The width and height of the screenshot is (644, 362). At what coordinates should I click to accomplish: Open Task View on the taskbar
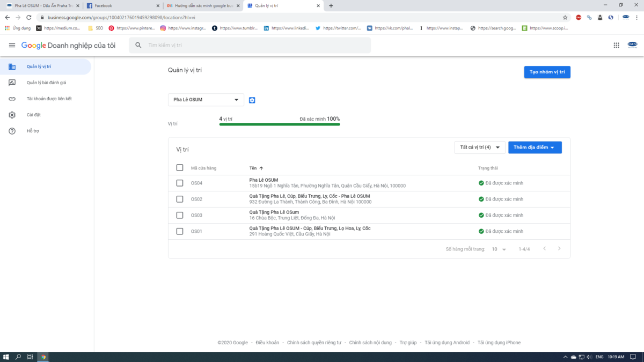(30, 357)
